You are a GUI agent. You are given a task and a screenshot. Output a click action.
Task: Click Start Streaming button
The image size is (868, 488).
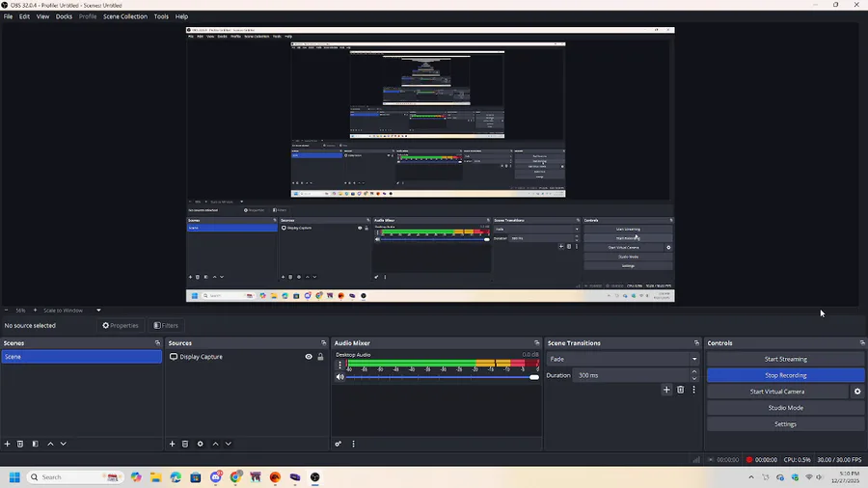(x=785, y=359)
